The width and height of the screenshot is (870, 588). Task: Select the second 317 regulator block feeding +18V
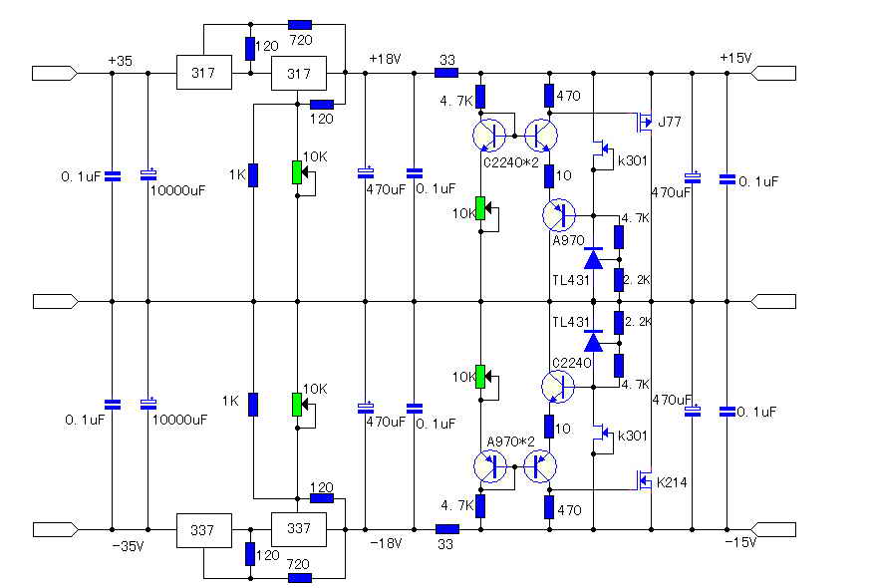(299, 73)
